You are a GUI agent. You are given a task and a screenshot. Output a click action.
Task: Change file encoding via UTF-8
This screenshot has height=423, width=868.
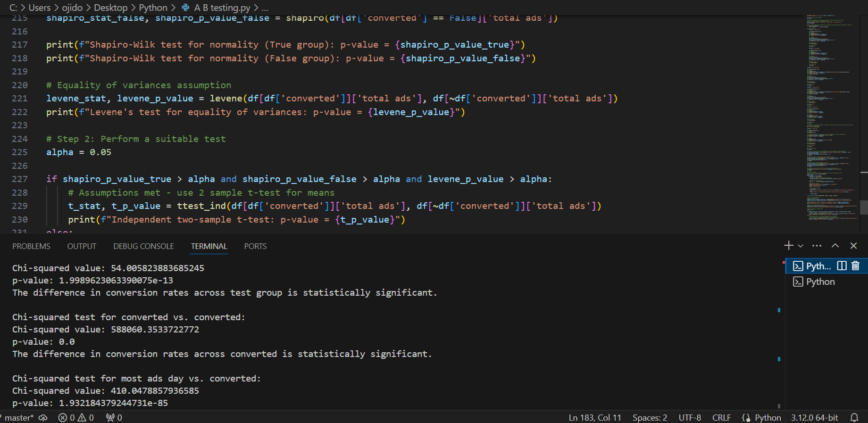click(x=690, y=417)
